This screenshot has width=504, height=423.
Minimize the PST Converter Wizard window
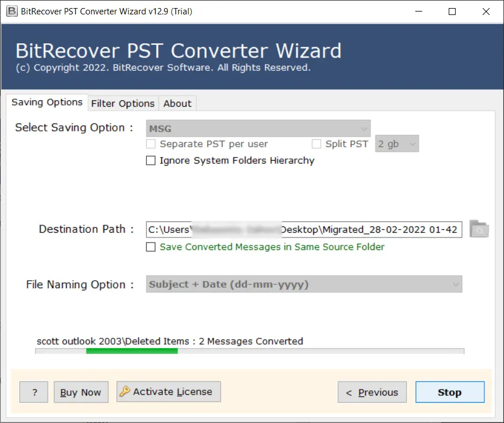[419, 12]
